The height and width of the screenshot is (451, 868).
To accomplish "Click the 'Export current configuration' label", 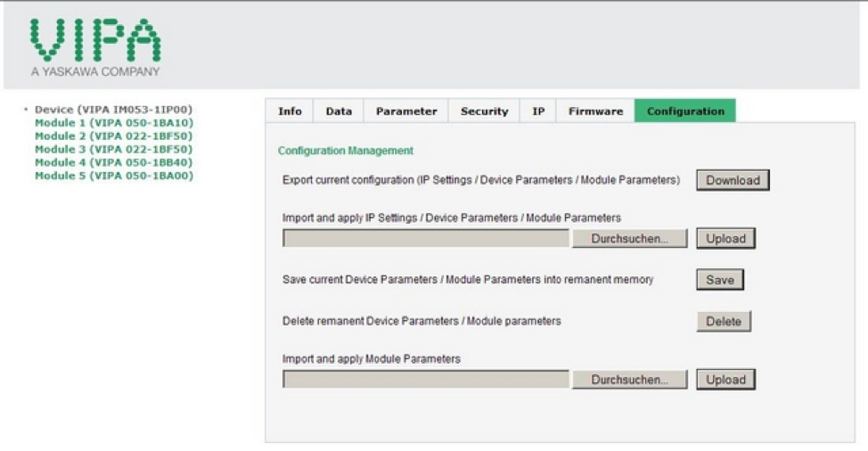I will pos(481,180).
